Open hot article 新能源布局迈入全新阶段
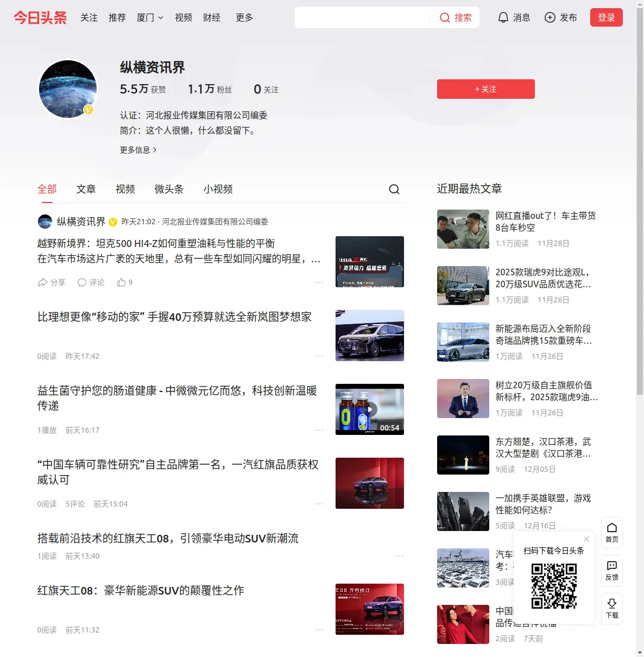 coord(544,334)
